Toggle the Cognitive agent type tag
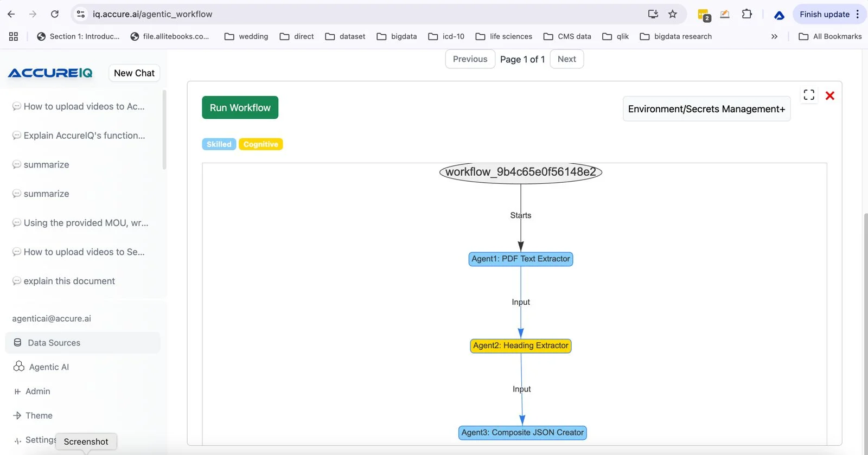The height and width of the screenshot is (455, 868). [x=260, y=144]
